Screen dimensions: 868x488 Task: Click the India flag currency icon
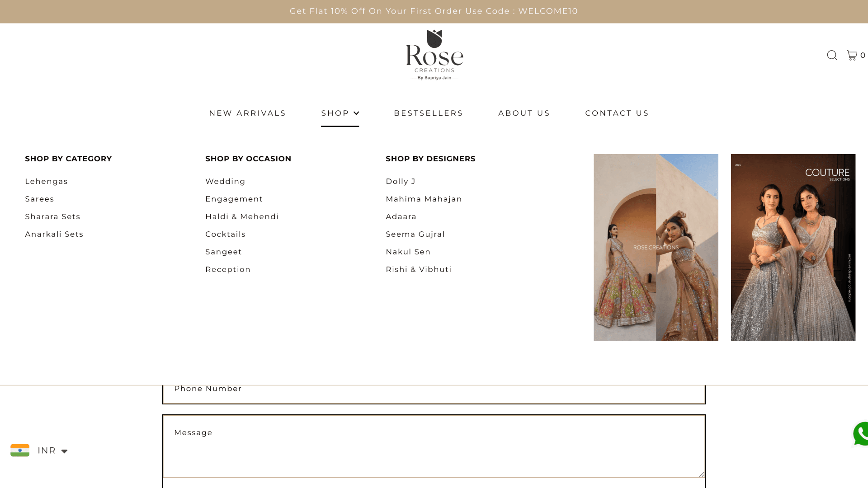point(20,450)
